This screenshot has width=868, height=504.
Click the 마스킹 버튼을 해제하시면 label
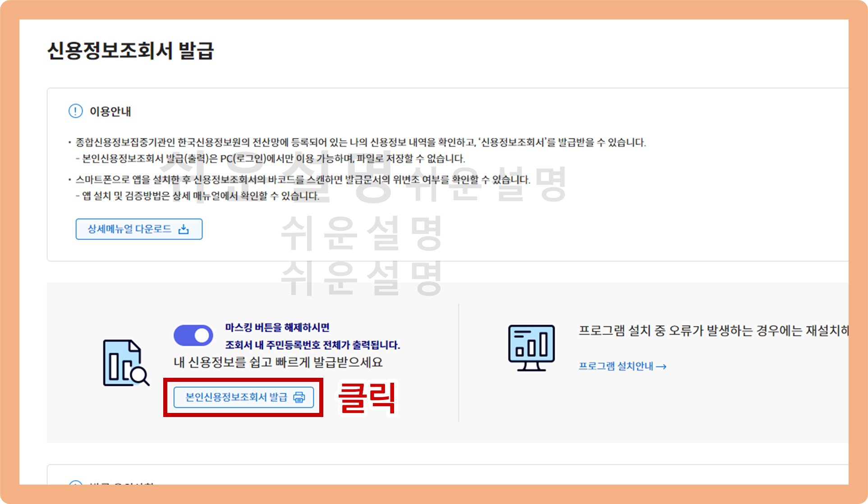tap(277, 327)
